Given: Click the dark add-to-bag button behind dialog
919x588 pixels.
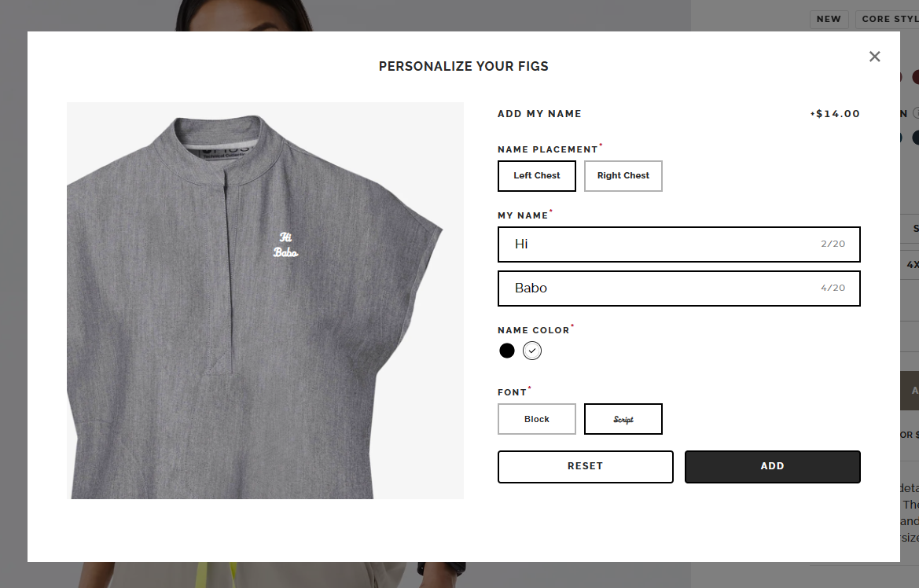Looking at the screenshot, I should [x=910, y=391].
